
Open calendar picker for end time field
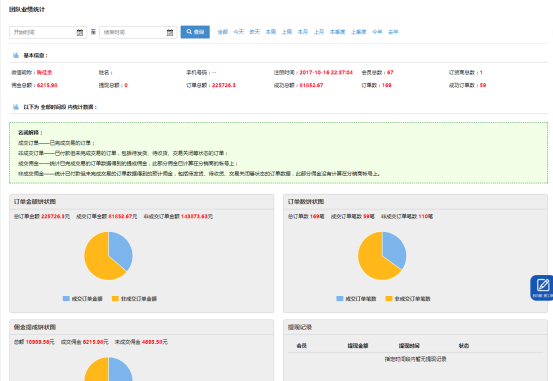tap(170, 32)
